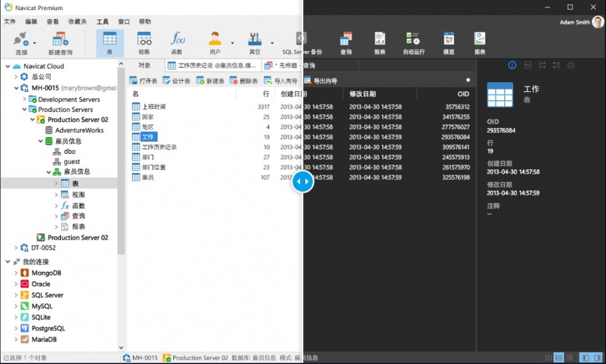This screenshot has height=364, width=606.
Task: Open the top toolbar 报表 report icon
Action: point(379,38)
